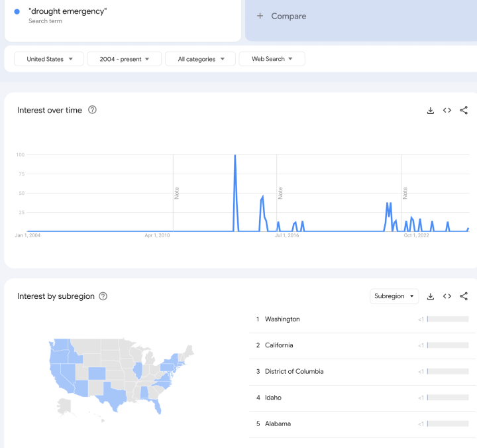
Task: Click the blue dot next to search term
Action: (17, 12)
